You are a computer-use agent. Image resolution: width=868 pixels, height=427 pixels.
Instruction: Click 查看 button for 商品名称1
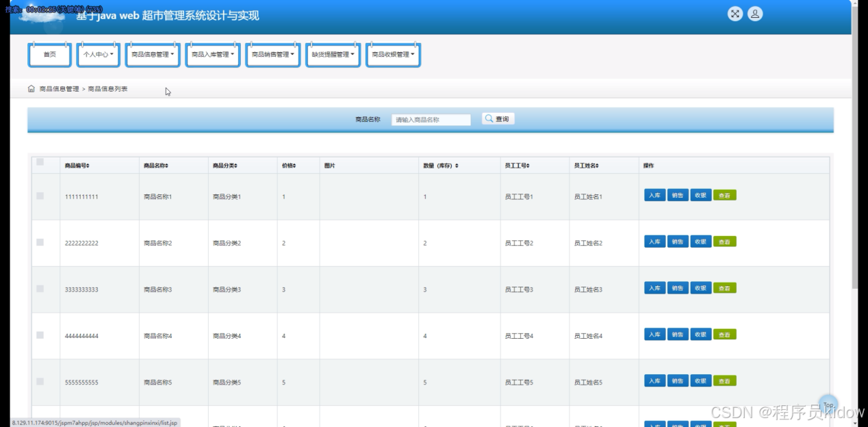pos(725,195)
